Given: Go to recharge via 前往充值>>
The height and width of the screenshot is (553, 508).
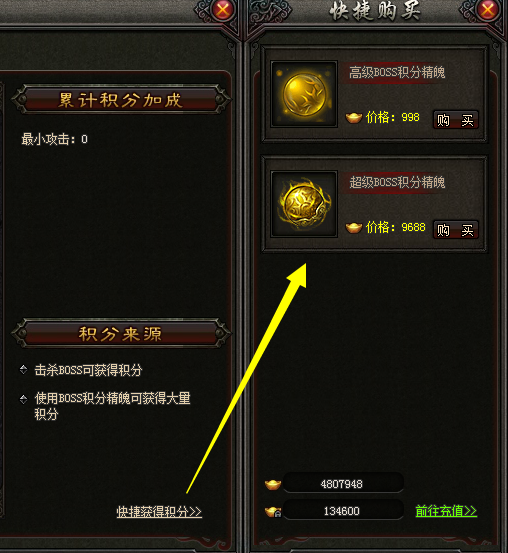Looking at the screenshot, I should [446, 511].
